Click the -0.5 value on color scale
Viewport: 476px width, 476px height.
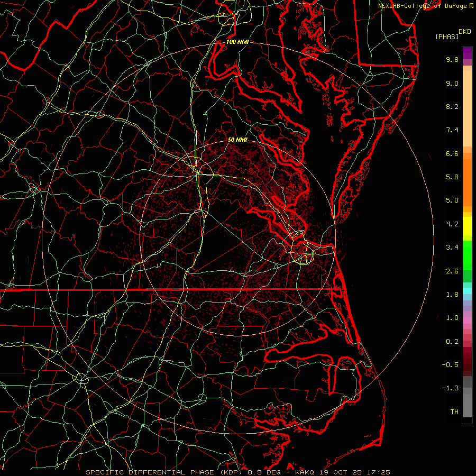tap(450, 365)
